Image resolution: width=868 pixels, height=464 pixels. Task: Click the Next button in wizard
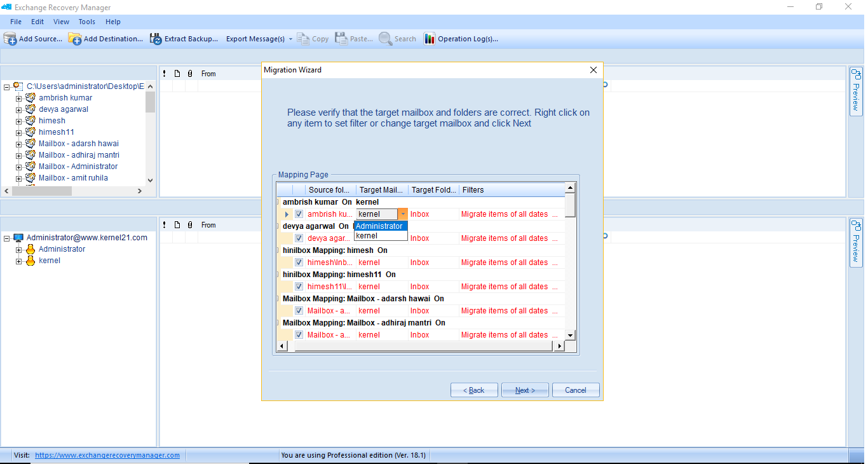pyautogui.click(x=525, y=390)
